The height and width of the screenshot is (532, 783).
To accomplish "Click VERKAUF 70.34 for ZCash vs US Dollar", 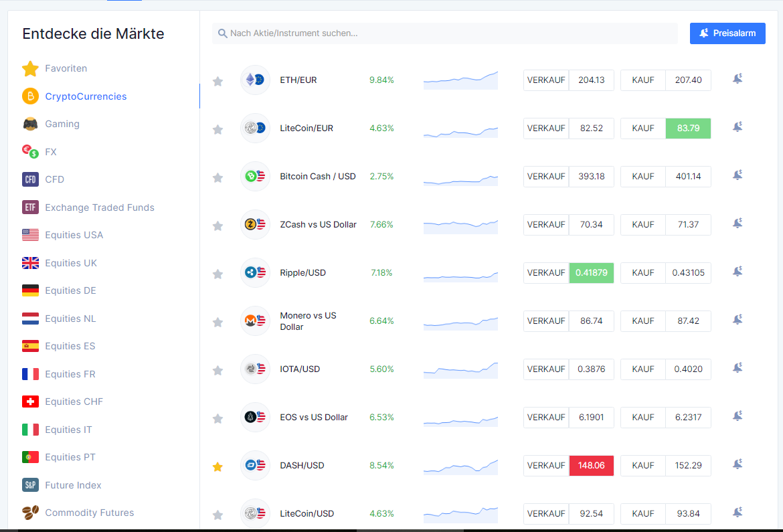I will 568,224.
